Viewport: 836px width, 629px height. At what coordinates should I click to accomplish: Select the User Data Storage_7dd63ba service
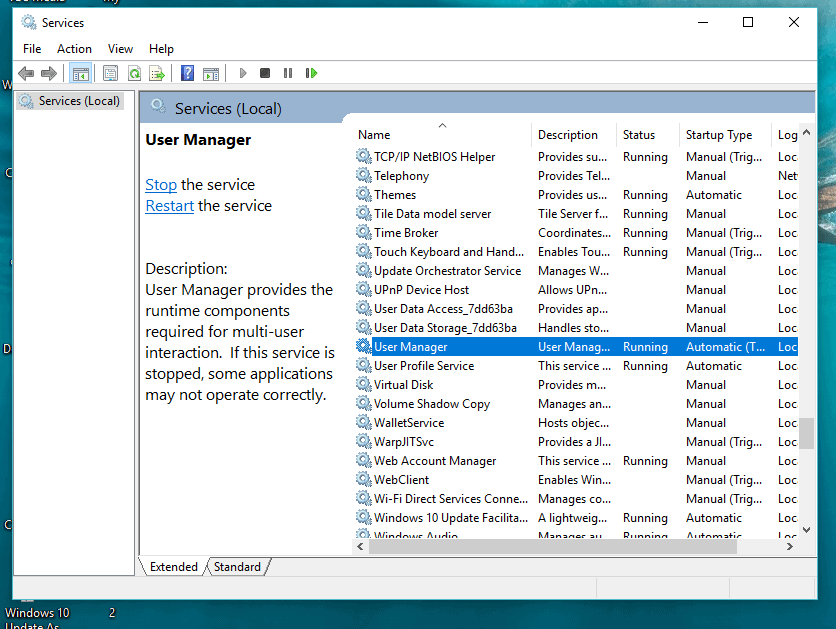[576, 328]
